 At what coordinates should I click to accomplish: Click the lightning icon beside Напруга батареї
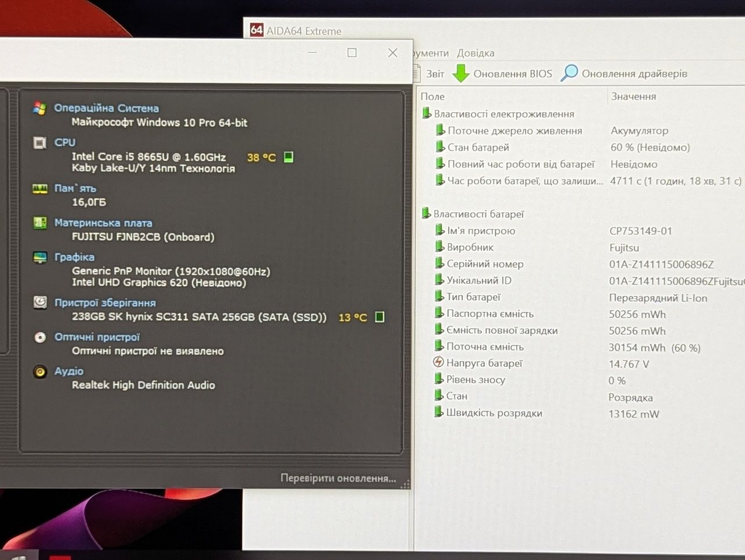click(x=439, y=363)
